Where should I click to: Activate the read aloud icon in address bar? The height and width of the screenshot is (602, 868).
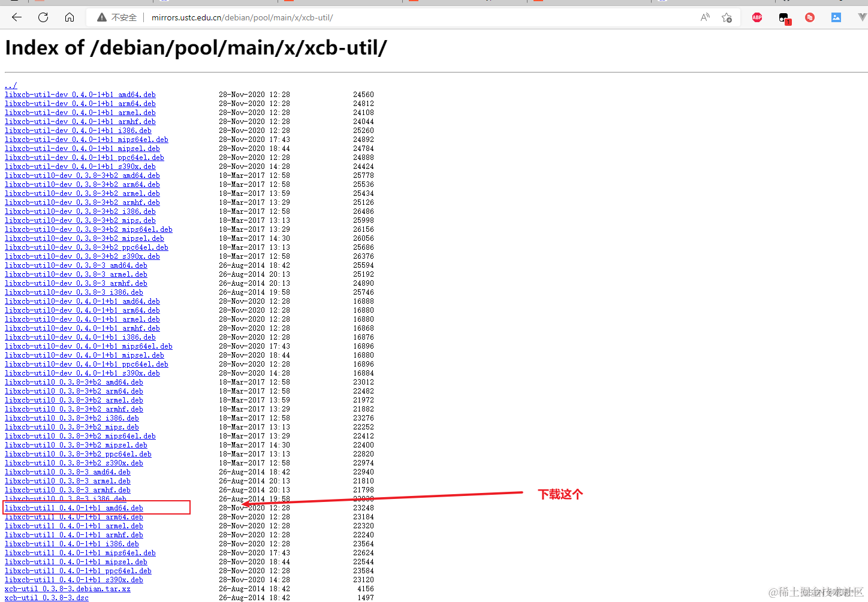point(705,17)
